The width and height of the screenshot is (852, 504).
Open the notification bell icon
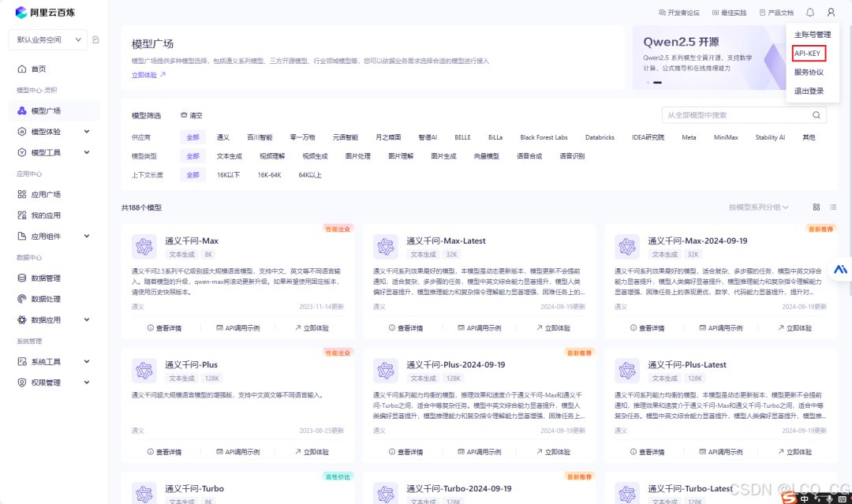pyautogui.click(x=810, y=12)
